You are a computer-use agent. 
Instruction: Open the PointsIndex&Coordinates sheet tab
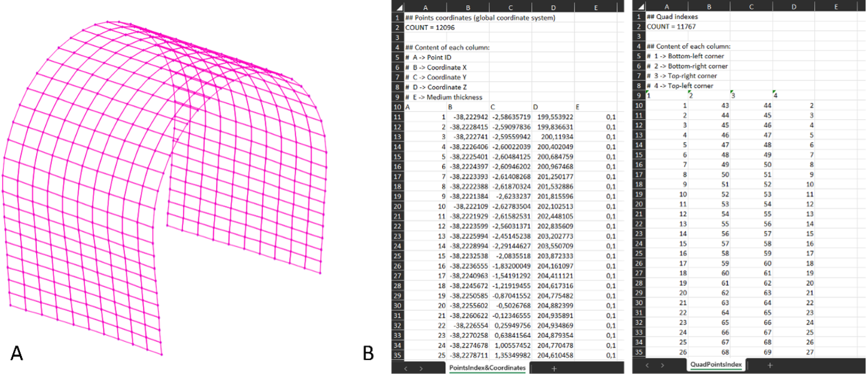pos(488,368)
